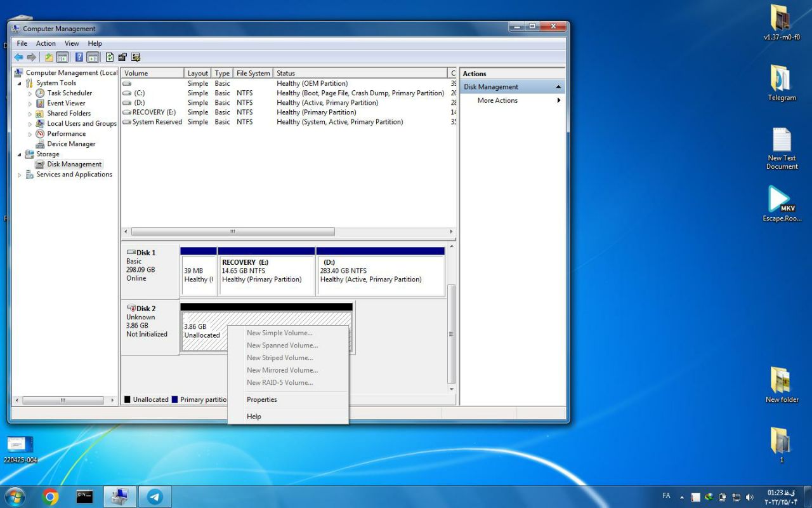812x508 pixels.
Task: Click the black Unallocated legend swatch
Action: pyautogui.click(x=128, y=399)
